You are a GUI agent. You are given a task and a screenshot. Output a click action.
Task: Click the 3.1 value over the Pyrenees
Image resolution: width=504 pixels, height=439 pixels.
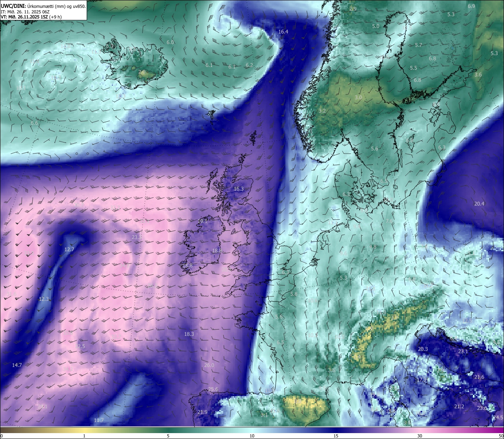264,415
